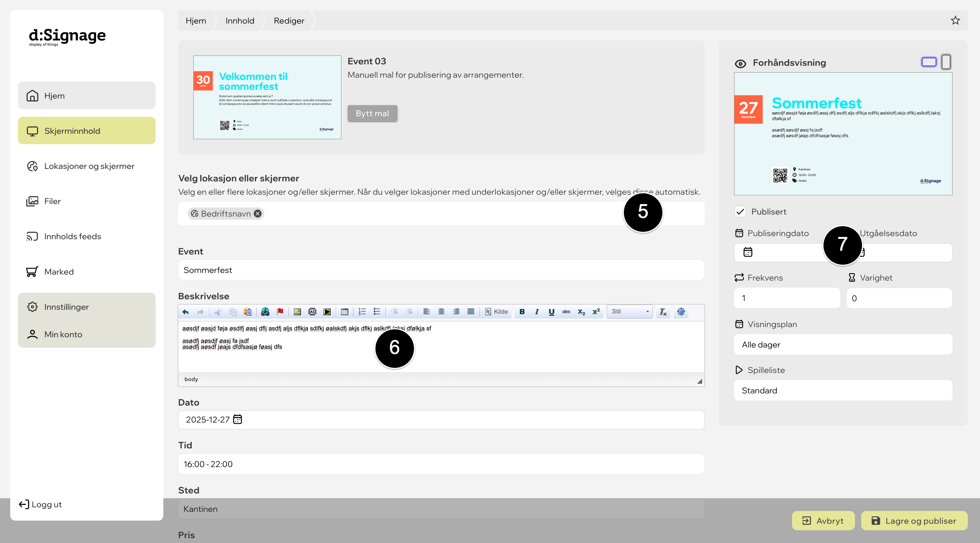Click the Frekvens input field

787,298
